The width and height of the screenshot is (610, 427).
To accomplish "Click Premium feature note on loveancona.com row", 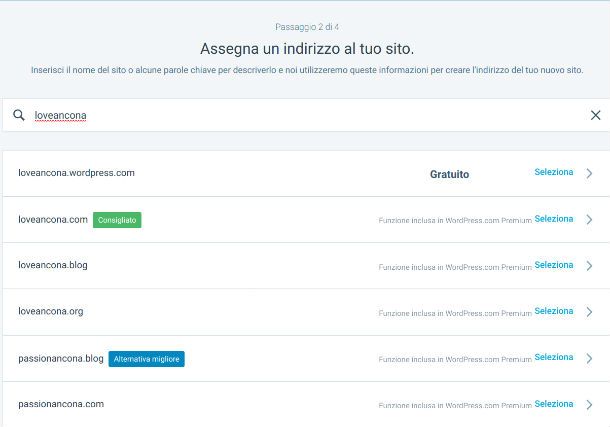I will pos(455,220).
